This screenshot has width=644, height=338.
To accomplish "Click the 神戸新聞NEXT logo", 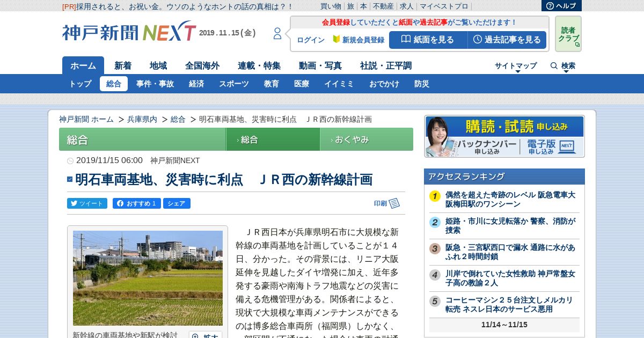I will (129, 32).
